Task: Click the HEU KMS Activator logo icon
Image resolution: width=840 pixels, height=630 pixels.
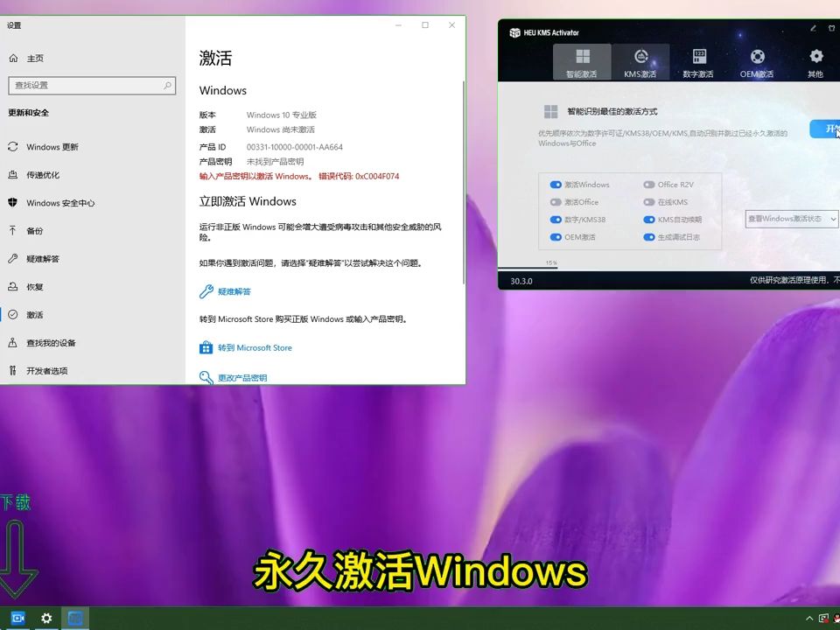Action: point(514,32)
